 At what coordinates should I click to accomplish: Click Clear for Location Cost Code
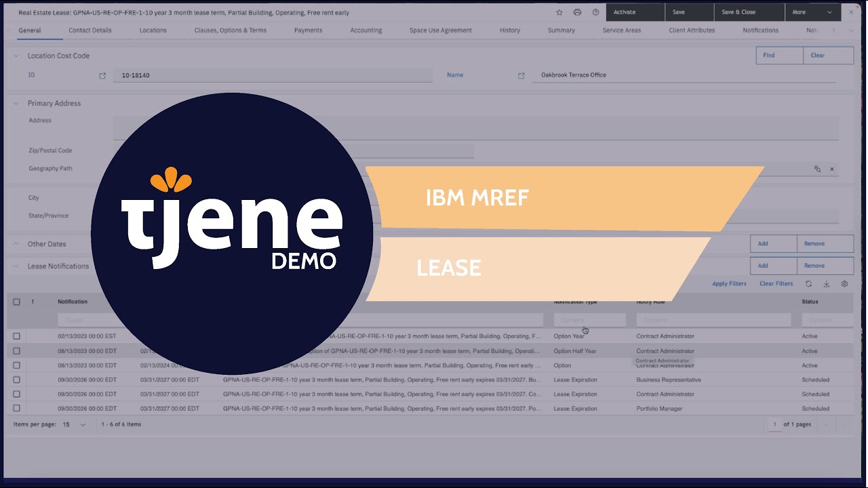828,56
